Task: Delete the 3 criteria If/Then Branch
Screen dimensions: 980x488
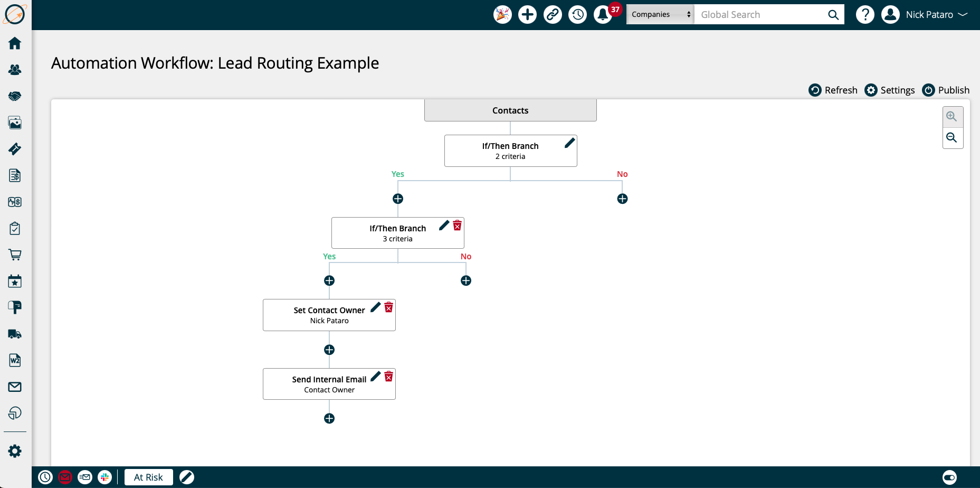Action: (x=458, y=226)
